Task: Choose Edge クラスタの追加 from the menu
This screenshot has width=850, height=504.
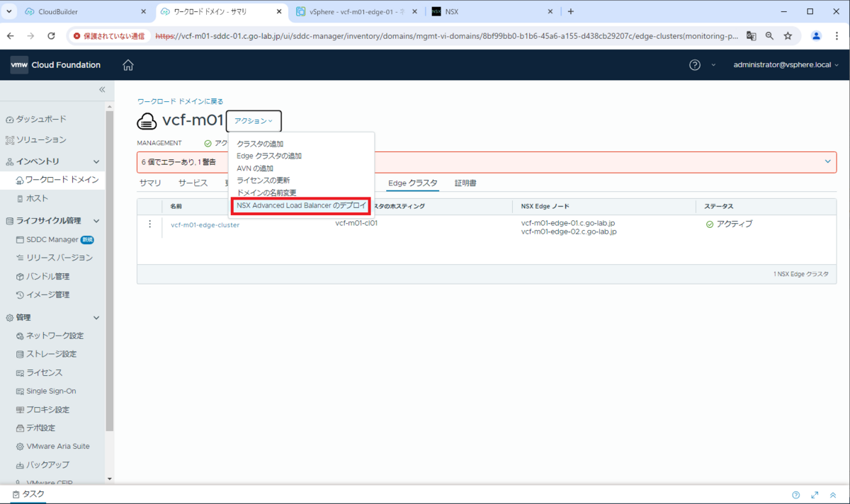Action: (269, 156)
